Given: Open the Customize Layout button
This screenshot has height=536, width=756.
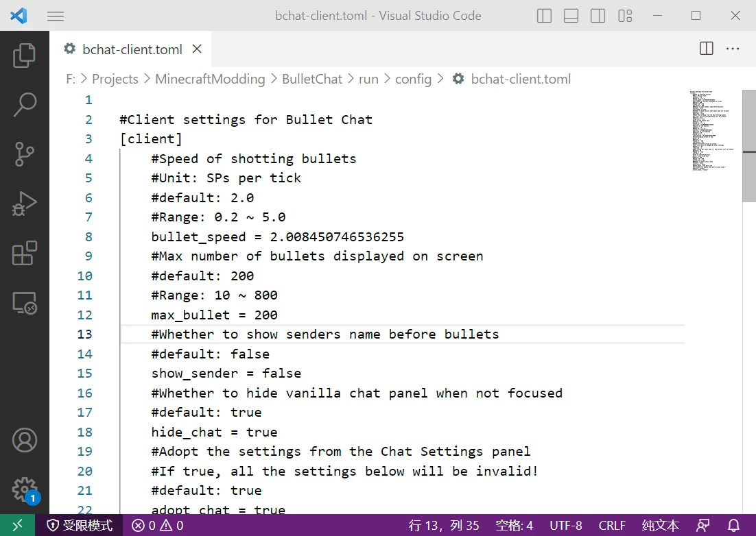Looking at the screenshot, I should 625,16.
